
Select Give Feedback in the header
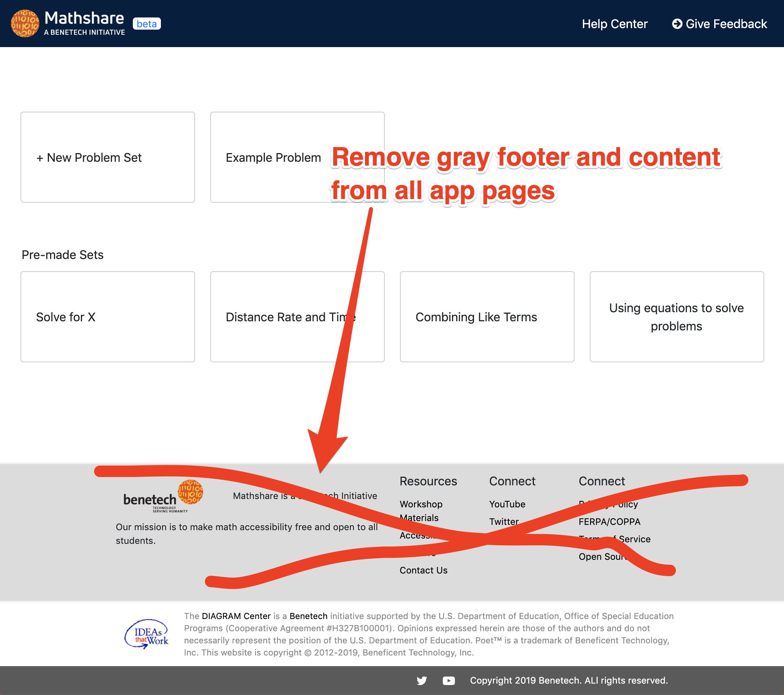tap(726, 24)
